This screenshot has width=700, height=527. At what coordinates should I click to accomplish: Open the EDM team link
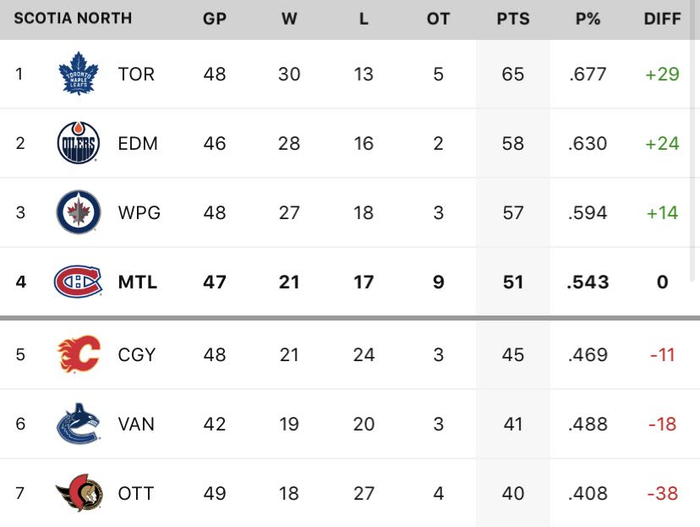pyautogui.click(x=137, y=143)
